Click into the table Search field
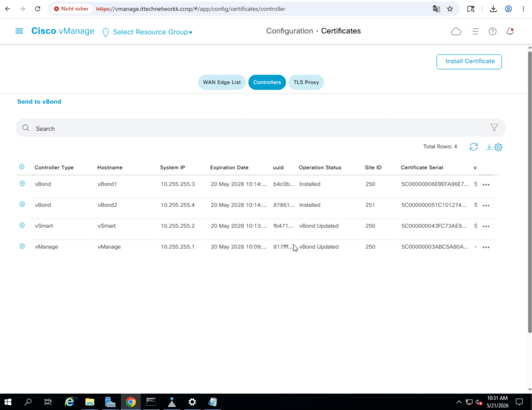Viewport: 532px width, 410px height. (x=260, y=128)
